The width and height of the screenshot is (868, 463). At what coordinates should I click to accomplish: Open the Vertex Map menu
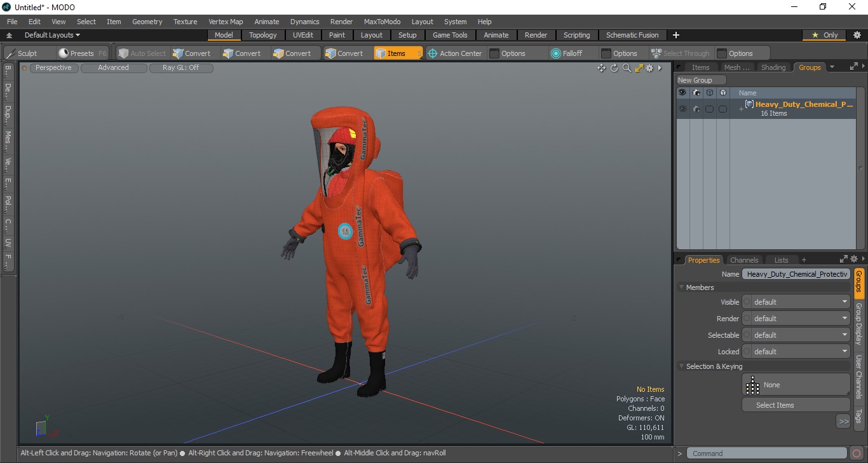[x=226, y=22]
